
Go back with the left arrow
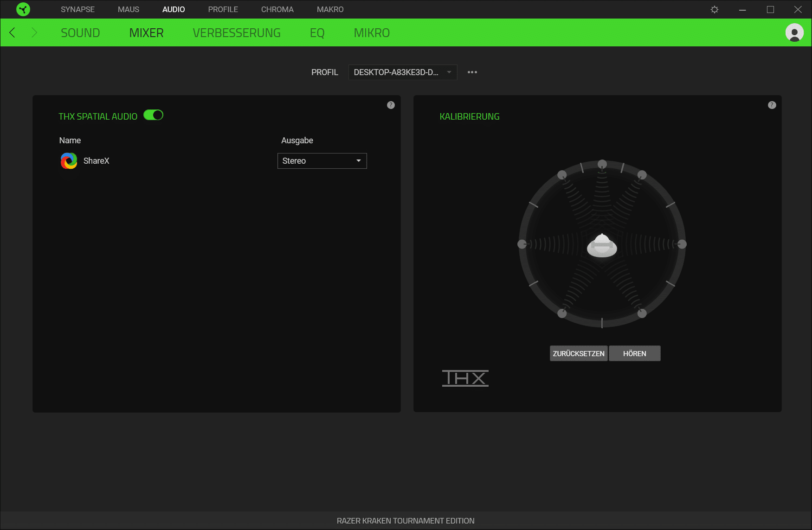pyautogui.click(x=13, y=33)
